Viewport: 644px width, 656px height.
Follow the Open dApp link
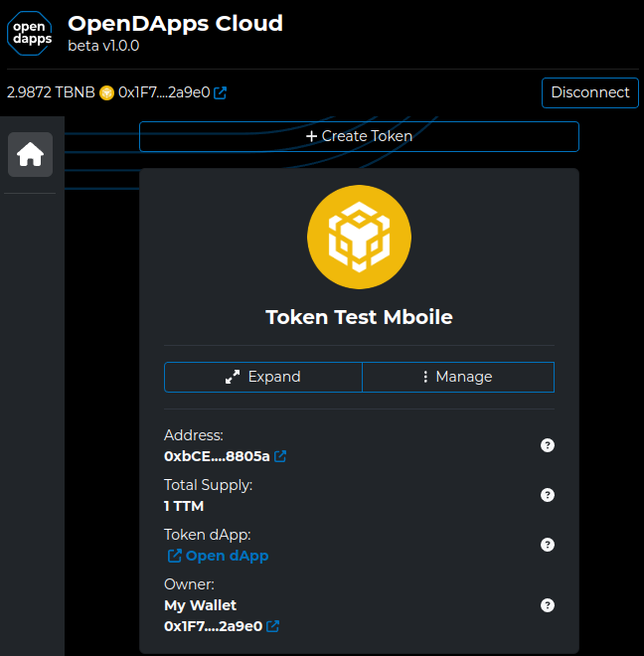click(x=218, y=556)
